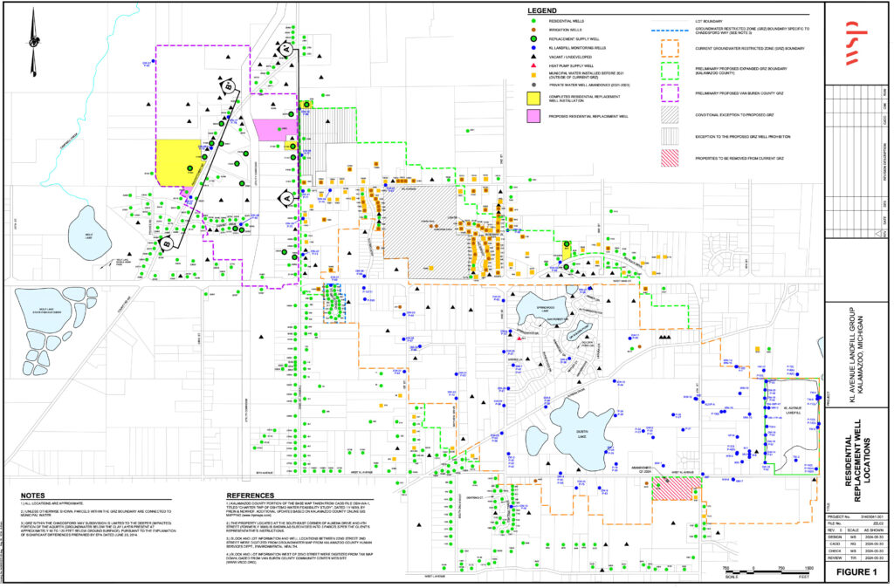Click the section marker A' at top of map
894x588 pixels.
pos(285,49)
